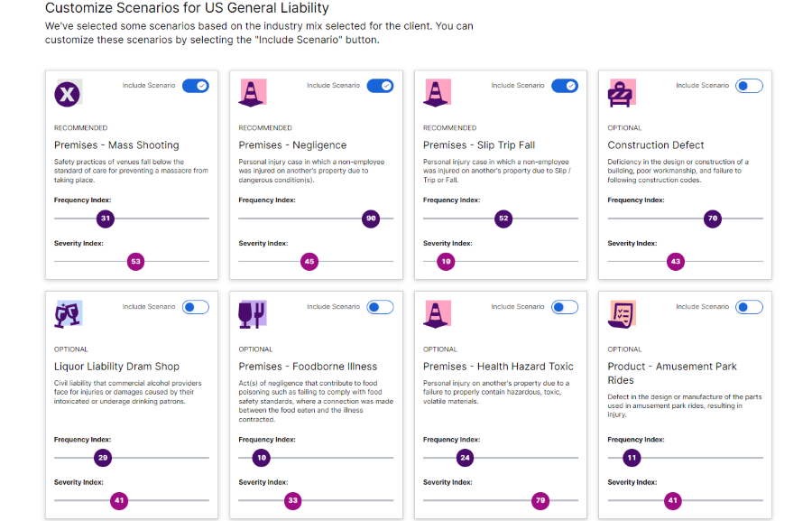
Task: Disable Include Scenario for Premises - Mass Shooting
Action: pyautogui.click(x=197, y=85)
